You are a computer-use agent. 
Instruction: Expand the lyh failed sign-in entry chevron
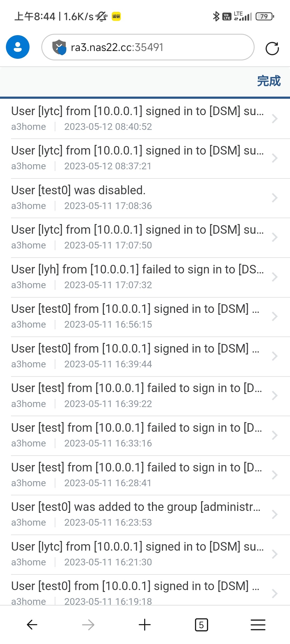coord(274,277)
